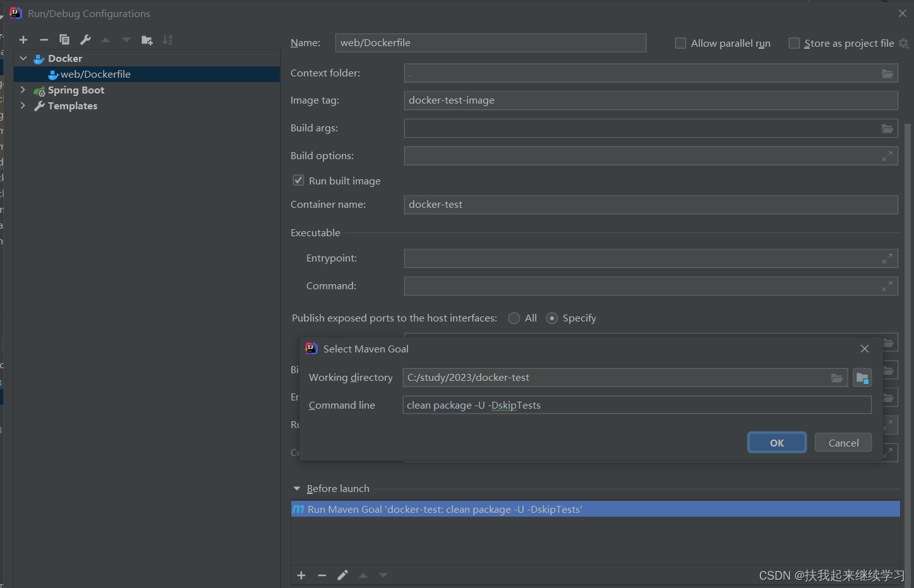Edit before launch task pencil icon
The image size is (914, 588).
click(x=342, y=575)
